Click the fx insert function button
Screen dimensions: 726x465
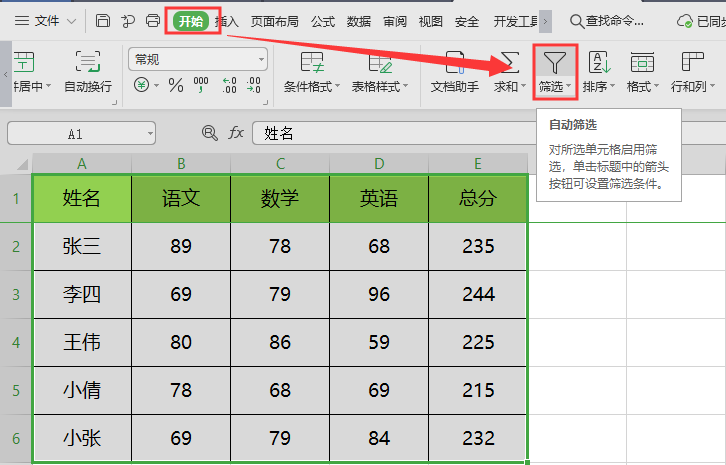click(x=236, y=133)
